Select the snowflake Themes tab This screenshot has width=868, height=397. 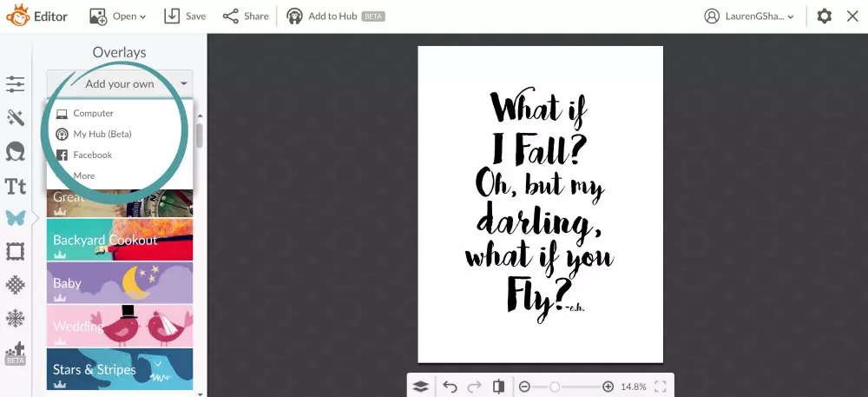15,319
